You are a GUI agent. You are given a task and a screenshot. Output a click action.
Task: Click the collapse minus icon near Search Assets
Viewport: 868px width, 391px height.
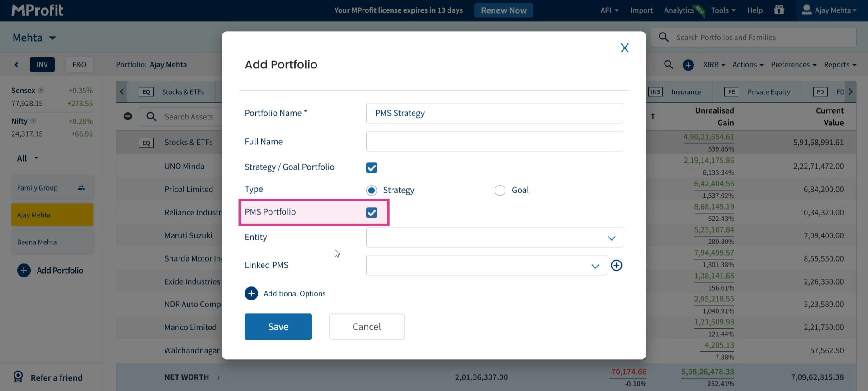coord(128,116)
